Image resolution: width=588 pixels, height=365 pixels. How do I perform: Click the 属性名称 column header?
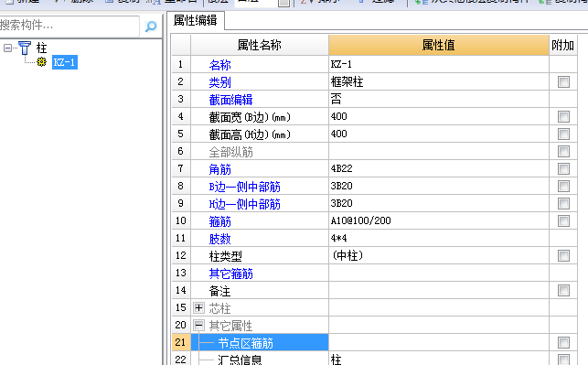260,45
